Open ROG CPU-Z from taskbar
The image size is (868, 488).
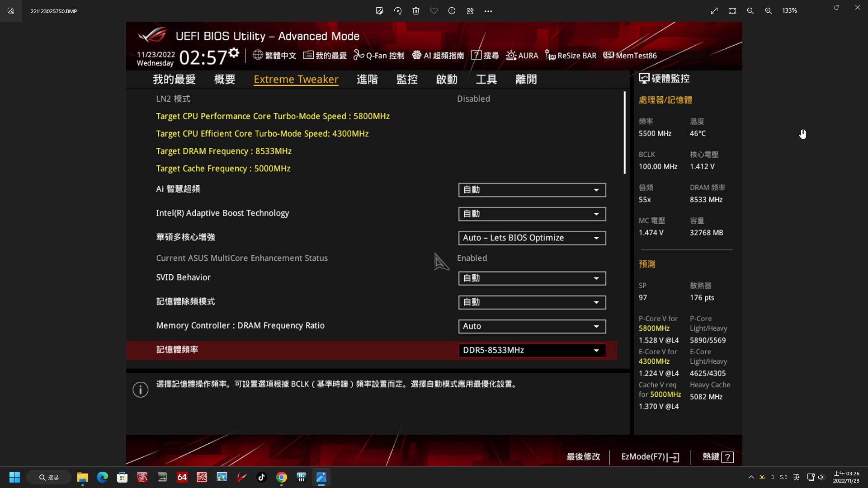[x=202, y=477]
